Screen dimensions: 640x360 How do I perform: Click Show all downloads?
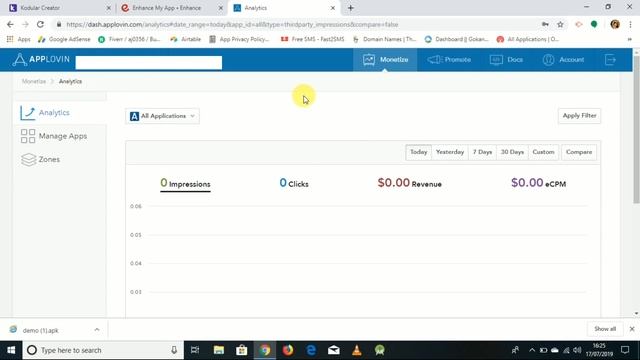605,329
